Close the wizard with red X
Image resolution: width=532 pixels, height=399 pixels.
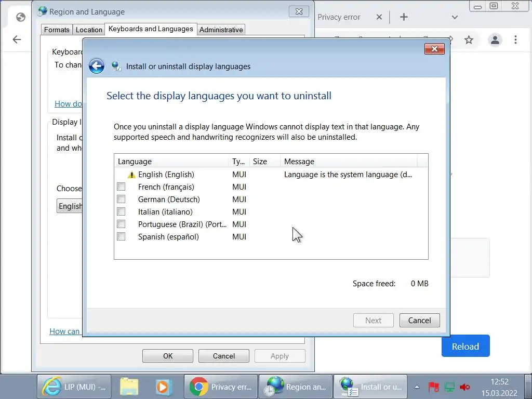click(x=434, y=49)
